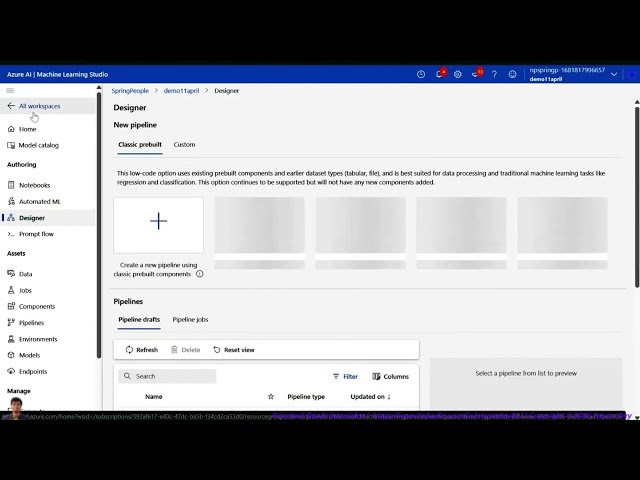Click the back arrow to All workspaces
640x480 pixels.
[x=11, y=106]
